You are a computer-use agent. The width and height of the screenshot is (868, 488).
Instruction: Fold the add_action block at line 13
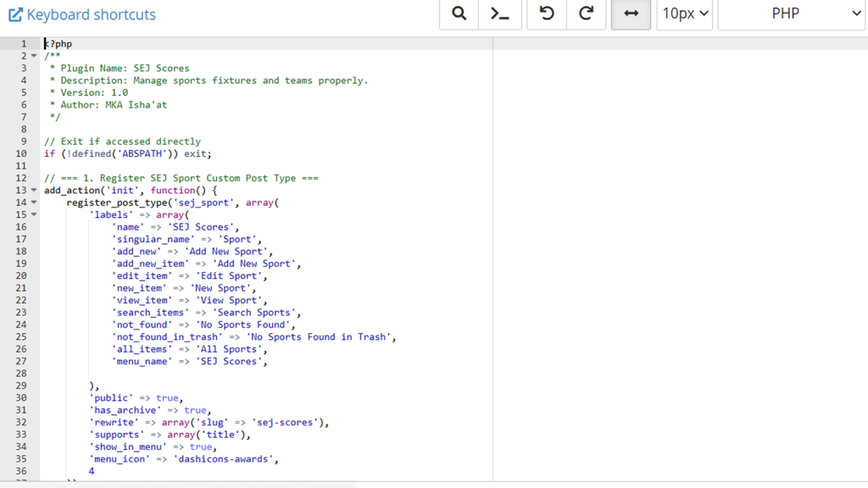tap(34, 191)
